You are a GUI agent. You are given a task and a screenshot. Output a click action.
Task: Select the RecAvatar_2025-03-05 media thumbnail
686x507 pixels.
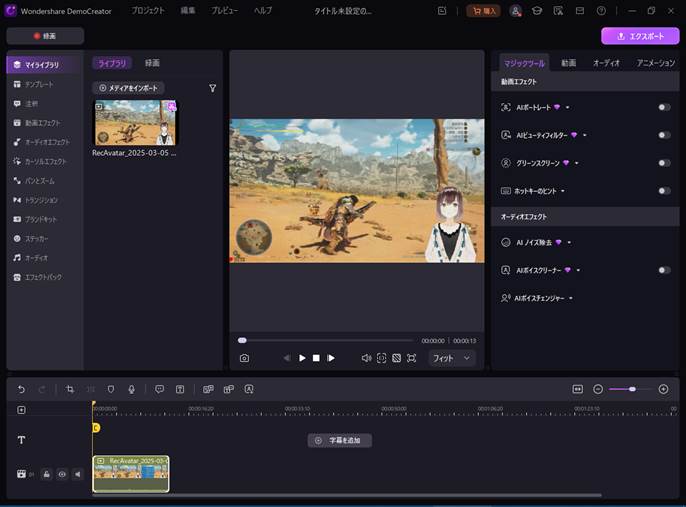[135, 122]
